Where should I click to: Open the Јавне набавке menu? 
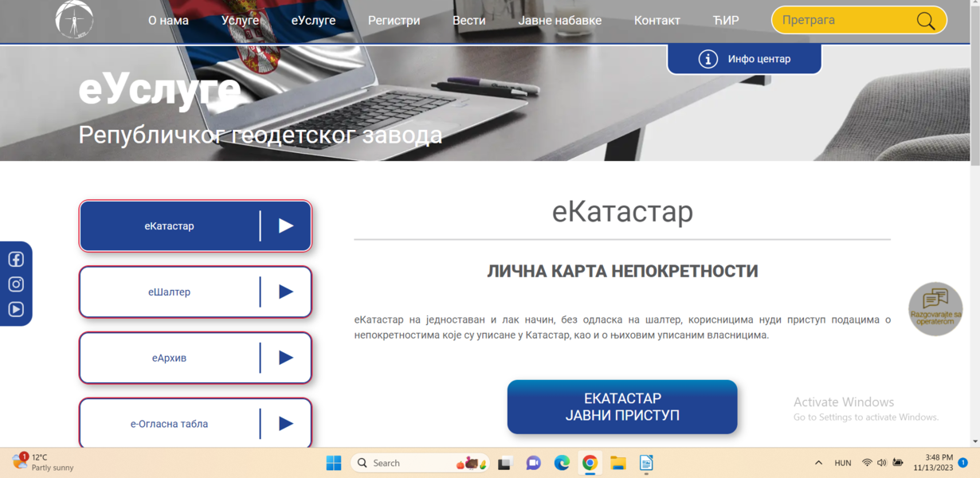560,21
